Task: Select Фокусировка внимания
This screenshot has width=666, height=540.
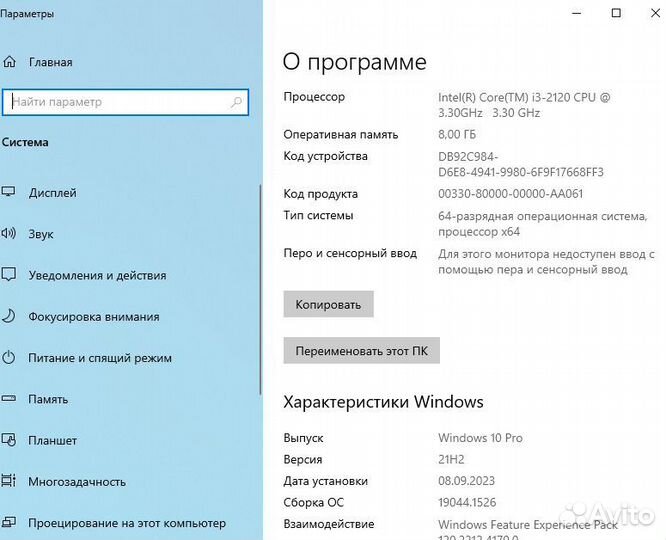Action: click(x=94, y=317)
